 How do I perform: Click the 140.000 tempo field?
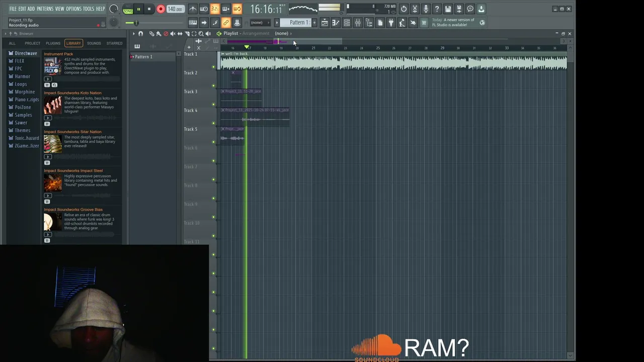175,9
